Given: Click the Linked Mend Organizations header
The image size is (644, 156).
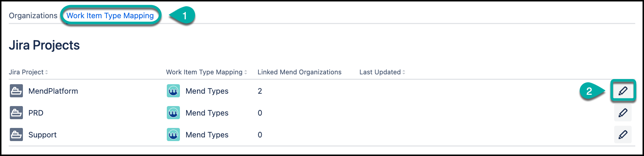Looking at the screenshot, I should [x=299, y=72].
